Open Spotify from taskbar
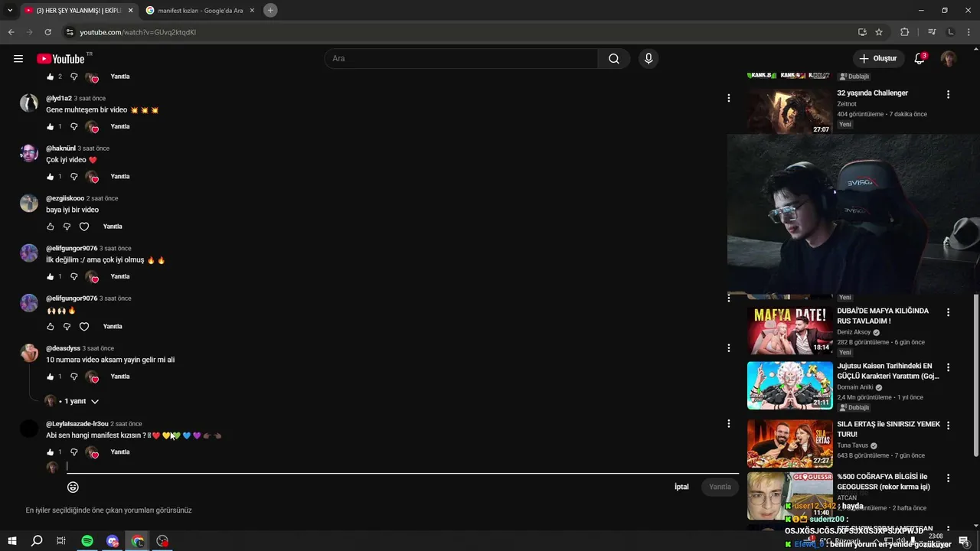 [87, 541]
